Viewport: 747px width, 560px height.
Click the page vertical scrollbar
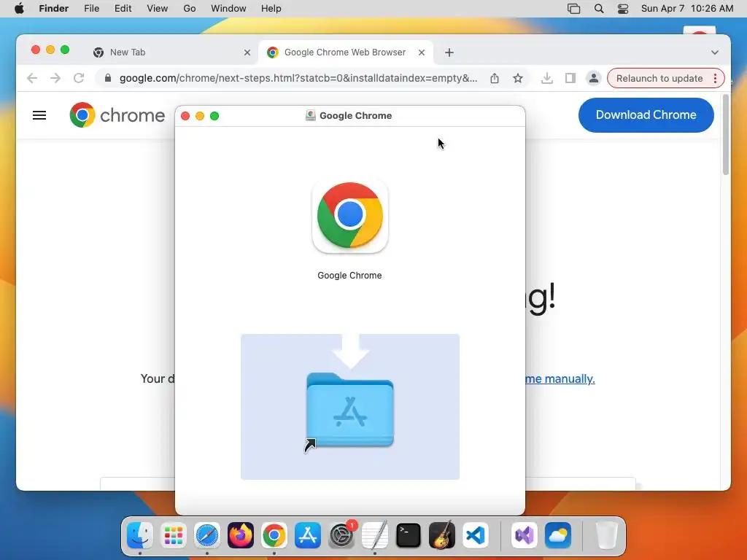point(726,135)
